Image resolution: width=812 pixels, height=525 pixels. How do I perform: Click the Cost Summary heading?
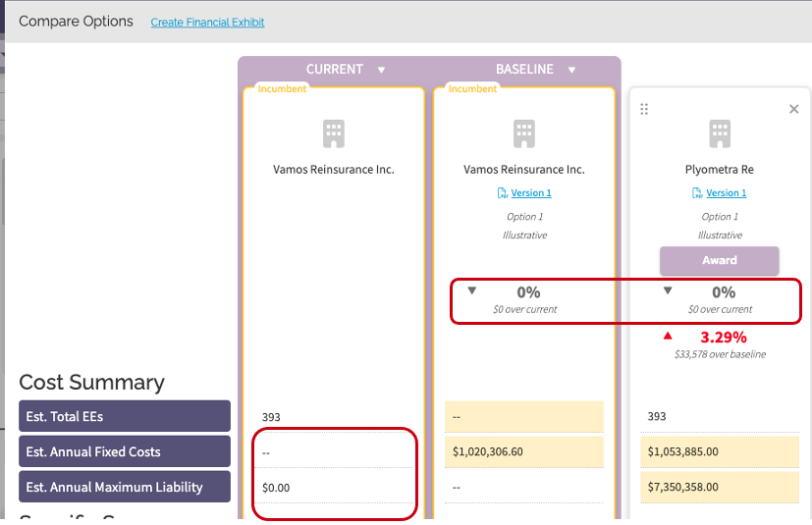pos(91,382)
